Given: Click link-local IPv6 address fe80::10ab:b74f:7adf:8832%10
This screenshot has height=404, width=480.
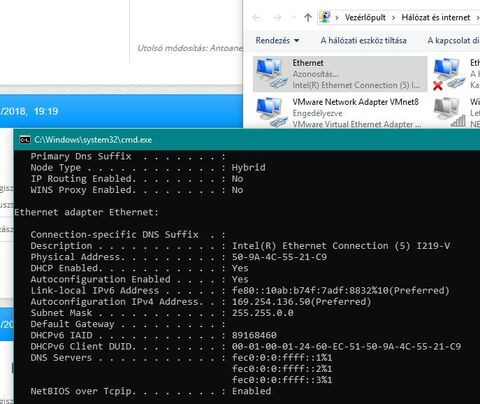Looking at the screenshot, I should click(x=340, y=290).
